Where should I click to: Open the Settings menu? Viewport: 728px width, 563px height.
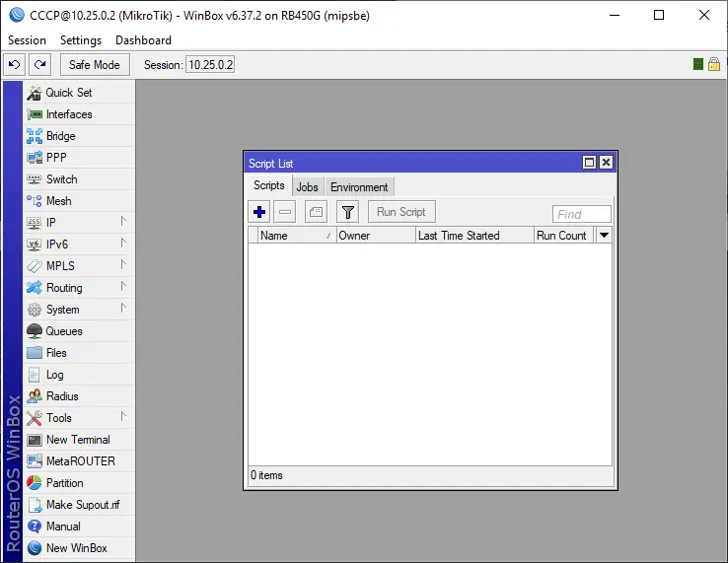click(x=81, y=40)
